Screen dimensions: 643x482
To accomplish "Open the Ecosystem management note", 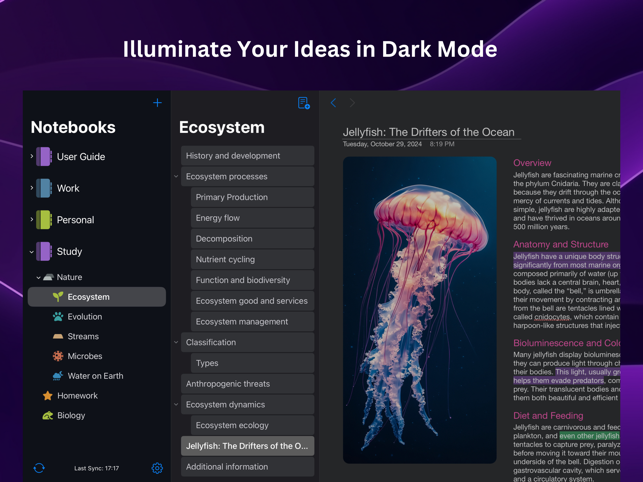I will coord(252,322).
